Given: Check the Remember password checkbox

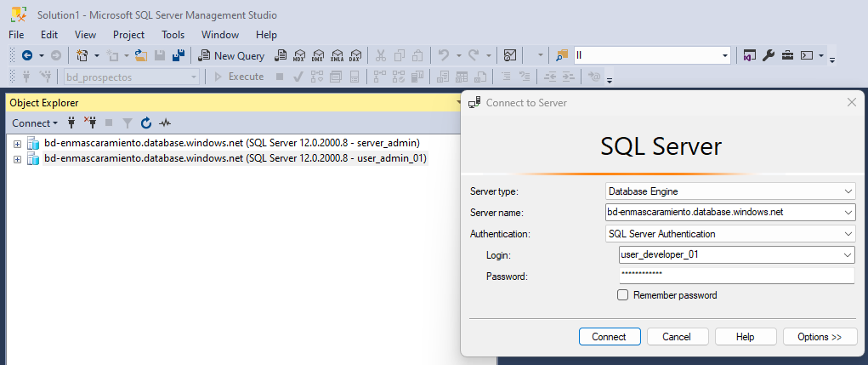Looking at the screenshot, I should point(623,295).
